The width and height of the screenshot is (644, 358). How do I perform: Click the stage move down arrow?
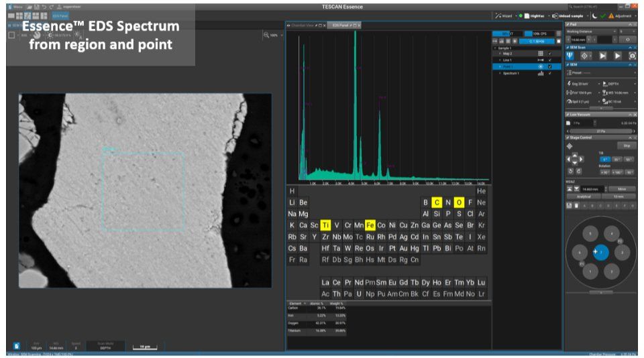coord(575,164)
